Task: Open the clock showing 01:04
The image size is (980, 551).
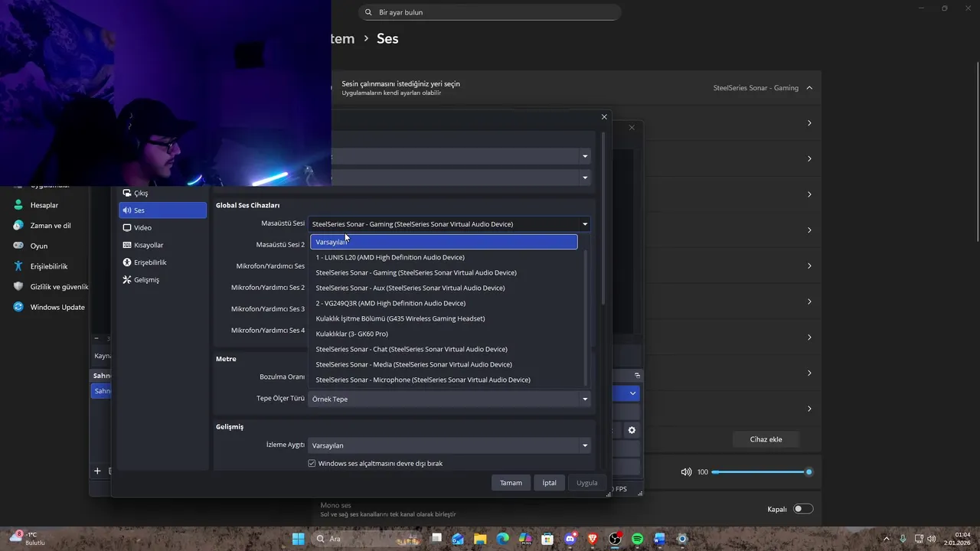Action: coord(958,539)
